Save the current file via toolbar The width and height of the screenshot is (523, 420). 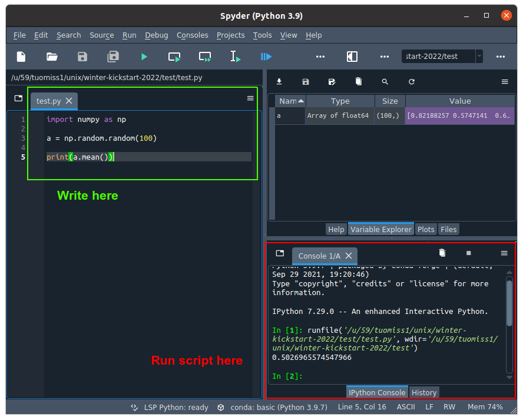coord(82,57)
